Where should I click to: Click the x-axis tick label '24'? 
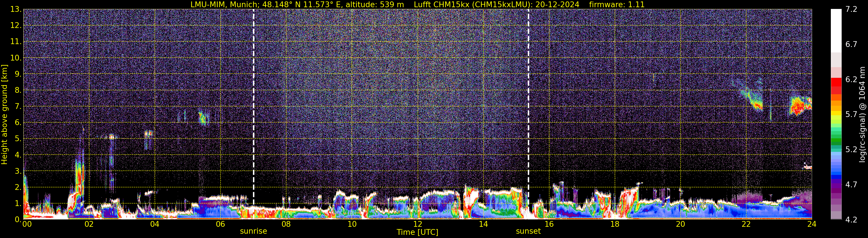tap(812, 224)
